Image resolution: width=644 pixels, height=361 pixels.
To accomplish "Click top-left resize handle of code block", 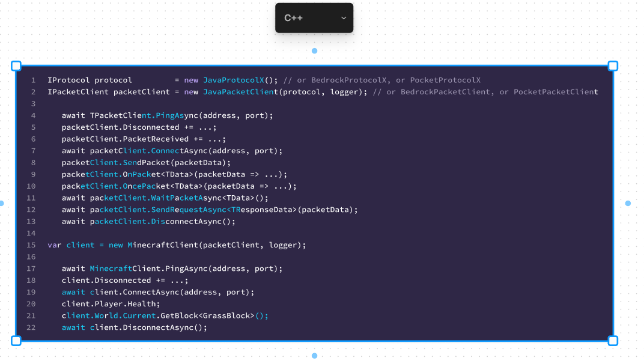I will coord(16,65).
